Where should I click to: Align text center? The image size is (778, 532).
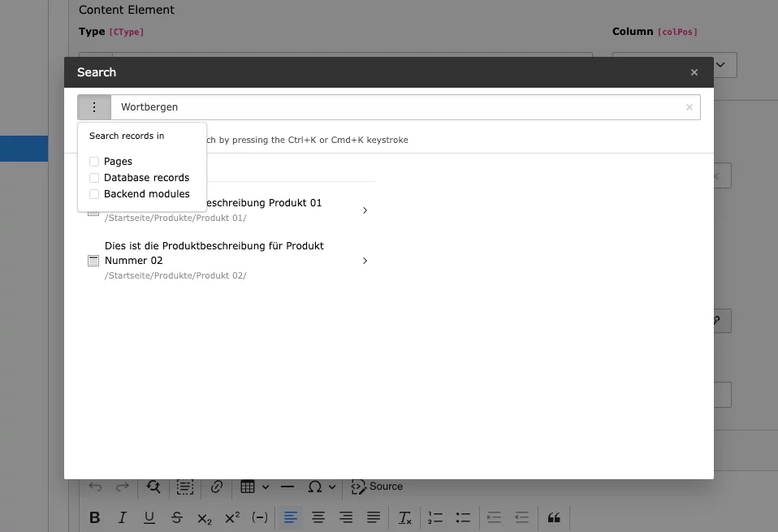pos(318,517)
